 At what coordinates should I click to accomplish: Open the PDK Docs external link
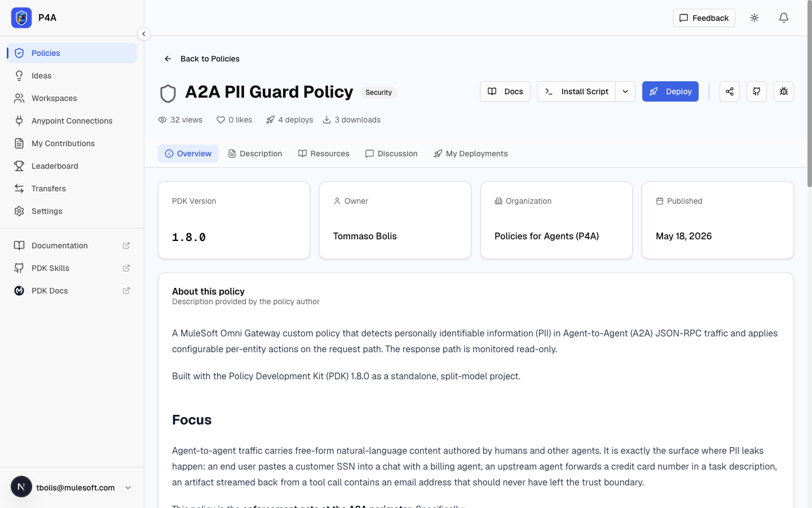pyautogui.click(x=72, y=291)
